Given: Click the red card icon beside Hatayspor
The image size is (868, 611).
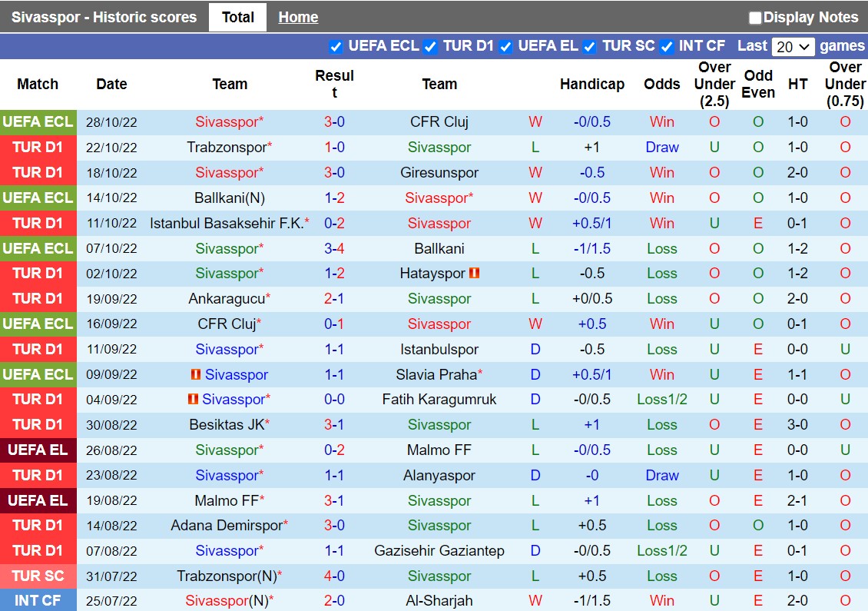Looking at the screenshot, I should coord(474,273).
